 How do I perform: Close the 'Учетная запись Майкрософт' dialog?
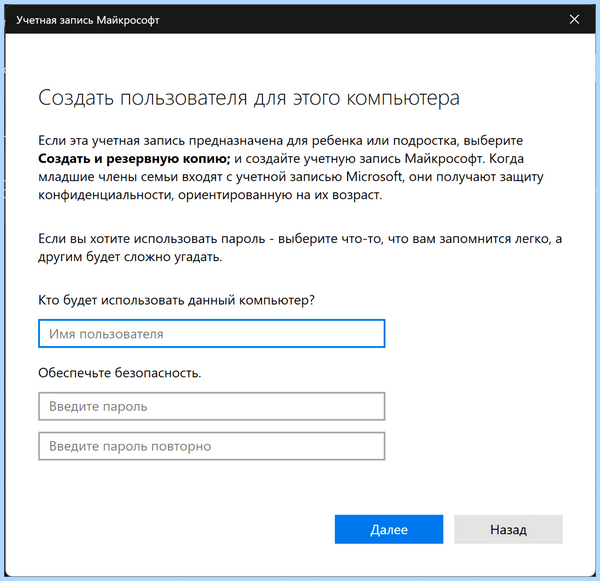pyautogui.click(x=574, y=19)
